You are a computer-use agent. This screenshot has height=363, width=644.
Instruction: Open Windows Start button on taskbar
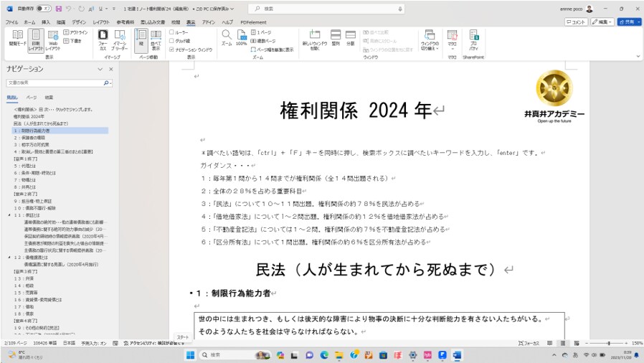click(x=190, y=355)
